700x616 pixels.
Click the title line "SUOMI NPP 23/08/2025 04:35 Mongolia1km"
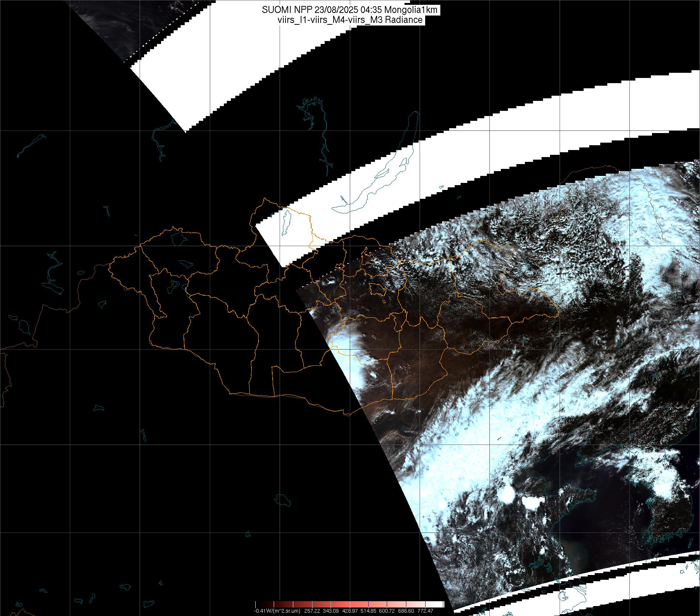point(350,10)
